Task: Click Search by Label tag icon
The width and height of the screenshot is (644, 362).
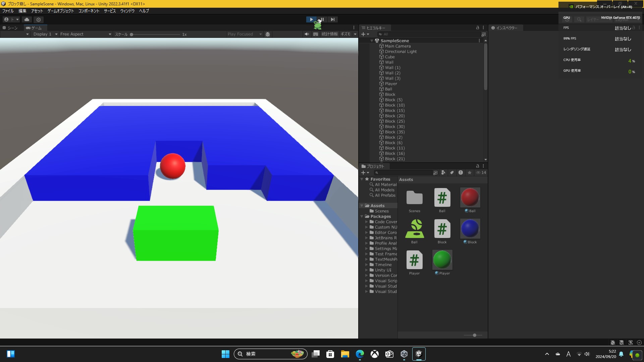Action: point(452,173)
